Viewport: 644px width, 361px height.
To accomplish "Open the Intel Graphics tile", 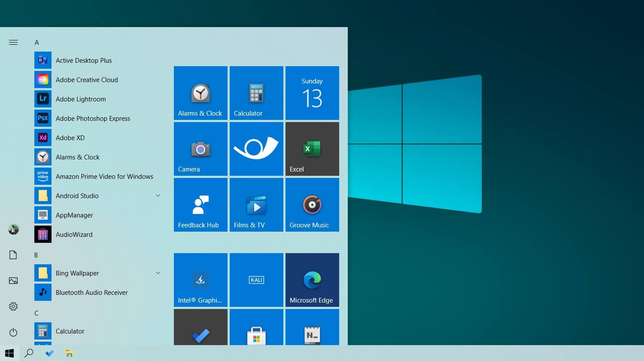I will pos(200,280).
